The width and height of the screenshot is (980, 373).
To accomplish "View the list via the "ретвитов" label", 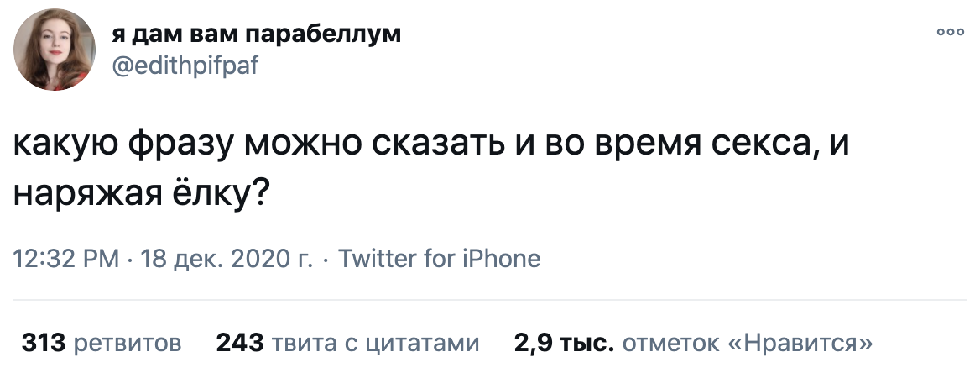I will tap(128, 343).
